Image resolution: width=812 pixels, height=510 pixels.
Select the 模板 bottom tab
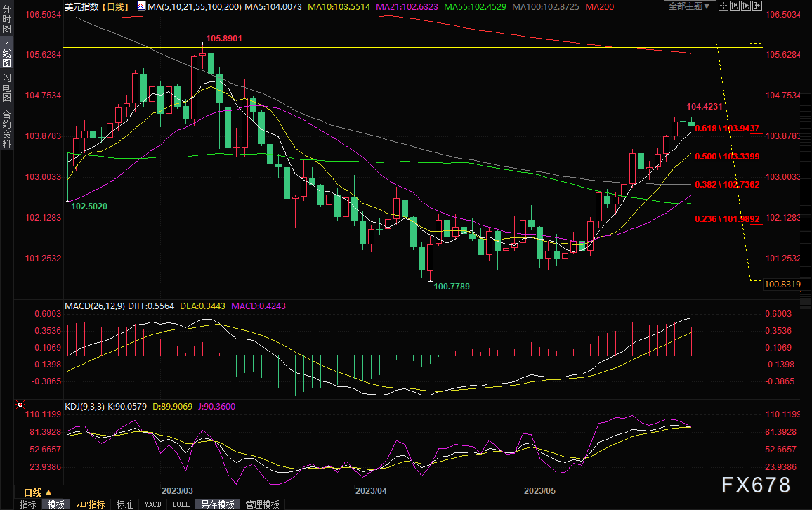pos(55,504)
